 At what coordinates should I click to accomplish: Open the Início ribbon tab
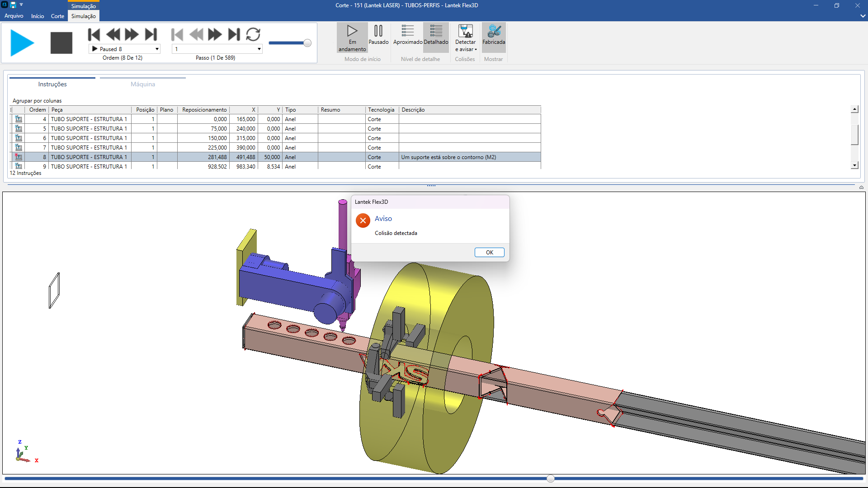coord(38,16)
